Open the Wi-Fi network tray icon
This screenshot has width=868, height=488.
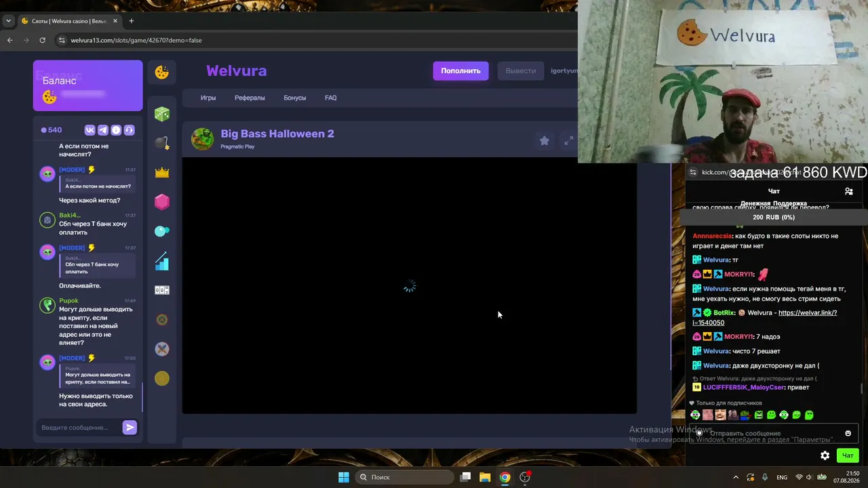799,477
